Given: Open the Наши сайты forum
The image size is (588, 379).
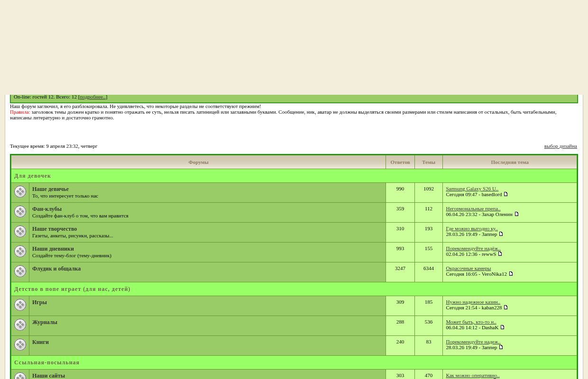Looking at the screenshot, I should click(48, 376).
